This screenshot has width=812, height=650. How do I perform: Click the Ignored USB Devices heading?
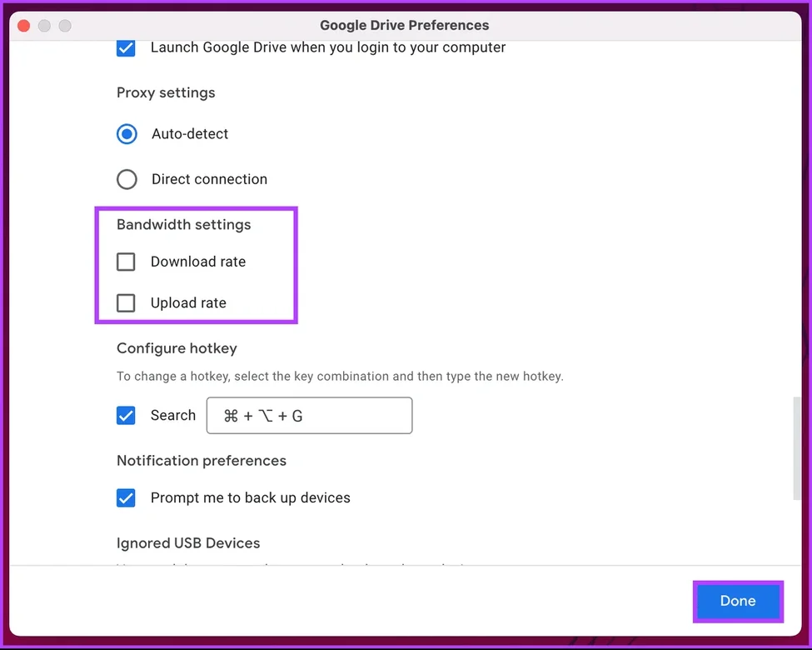click(188, 543)
